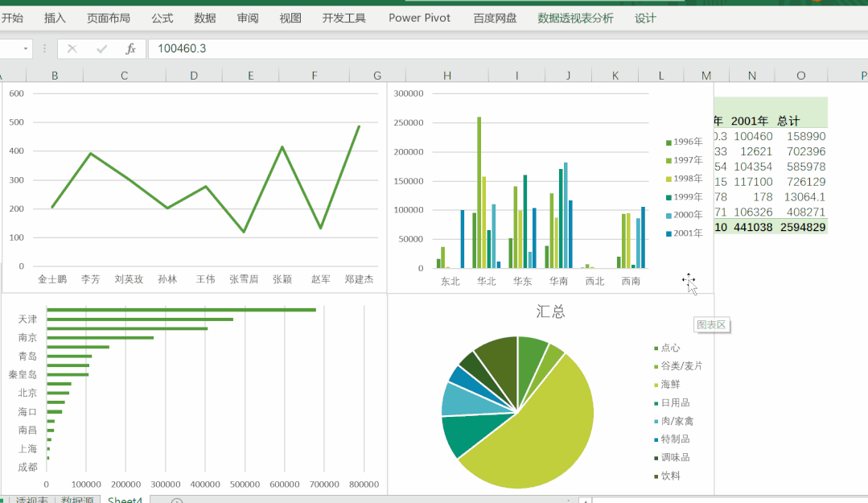Open the 插入 ribbon tab
Image resolution: width=868 pixels, height=503 pixels.
(54, 18)
